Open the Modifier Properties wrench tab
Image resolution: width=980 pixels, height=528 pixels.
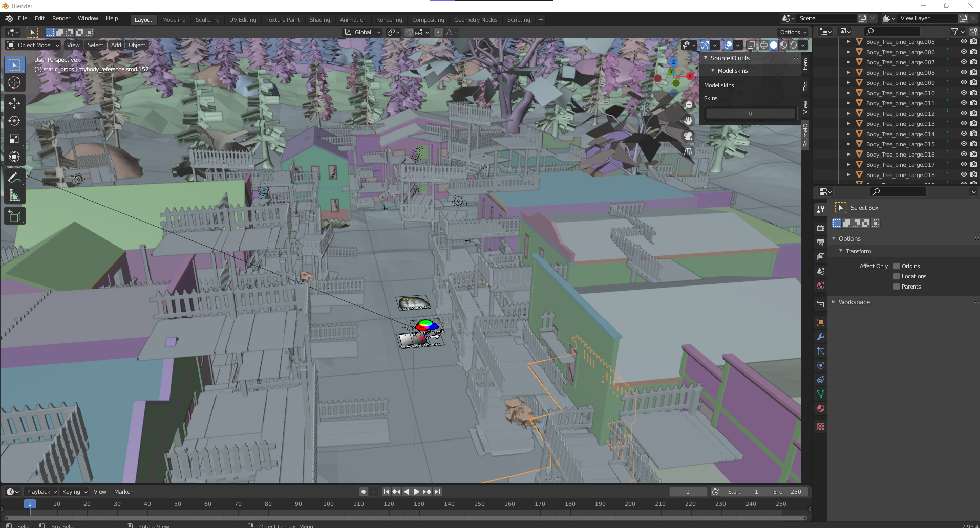820,337
